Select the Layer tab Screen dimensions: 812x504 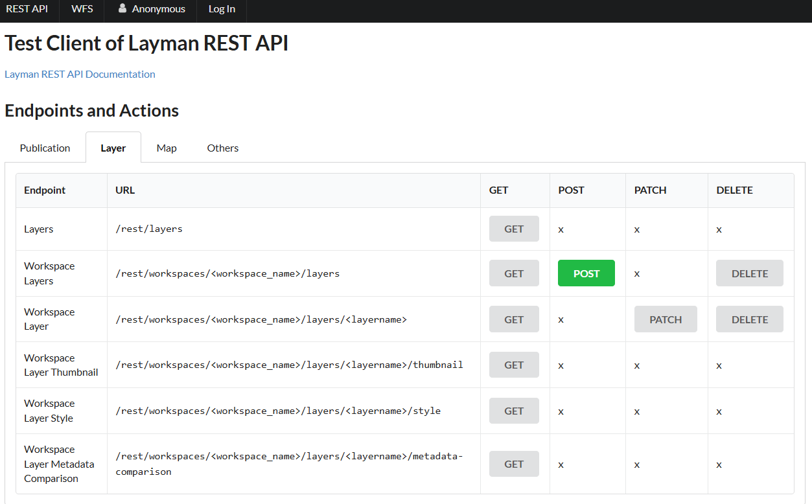tap(113, 148)
